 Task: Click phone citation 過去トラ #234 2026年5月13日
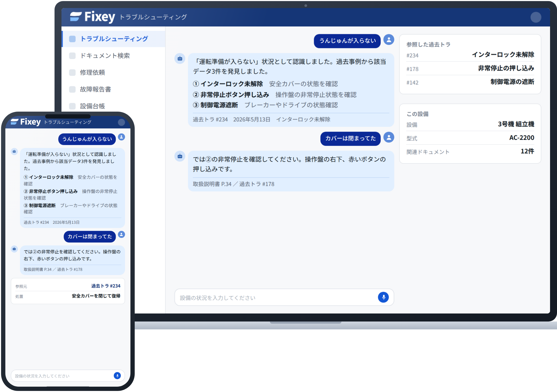click(52, 222)
